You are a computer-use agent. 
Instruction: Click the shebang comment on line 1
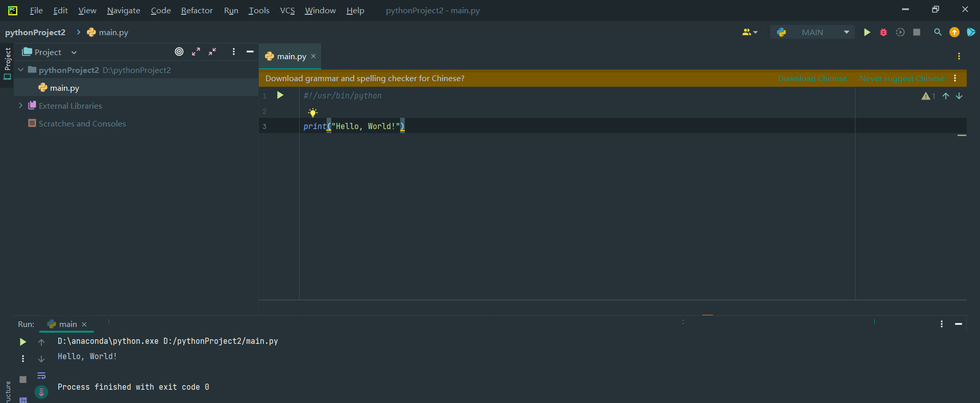[342, 95]
